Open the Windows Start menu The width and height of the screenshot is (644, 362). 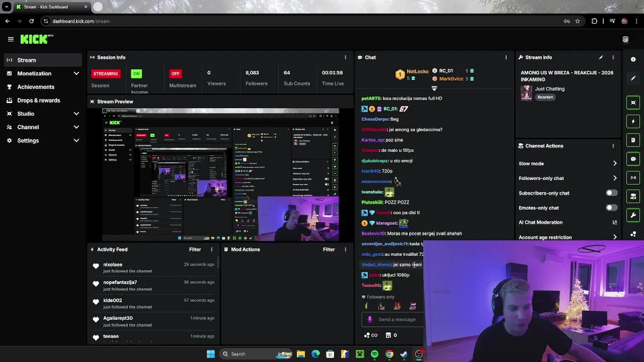(x=211, y=354)
